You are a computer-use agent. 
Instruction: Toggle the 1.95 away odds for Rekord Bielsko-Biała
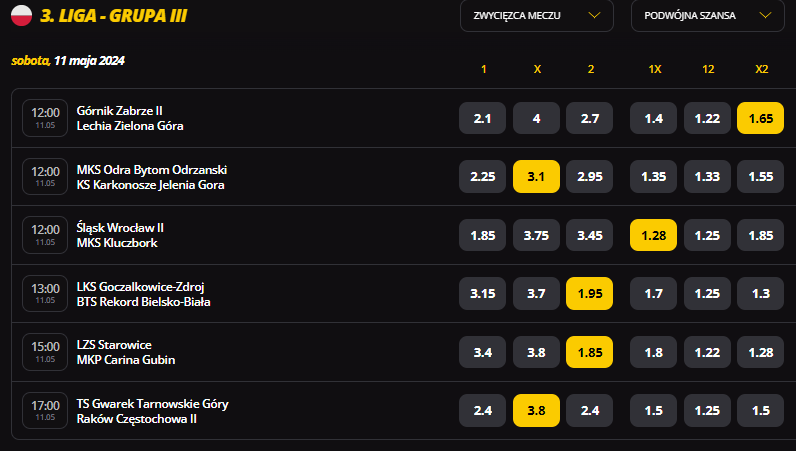tap(589, 294)
